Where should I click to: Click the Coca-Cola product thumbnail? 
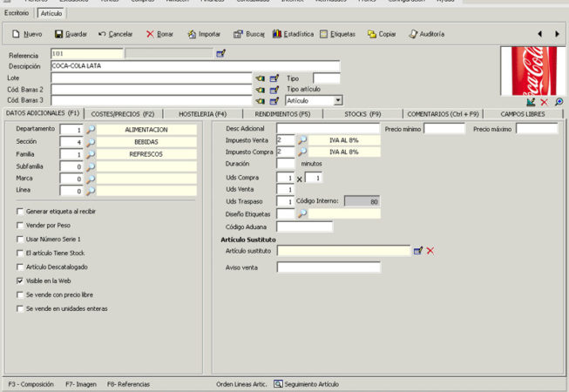pos(532,71)
